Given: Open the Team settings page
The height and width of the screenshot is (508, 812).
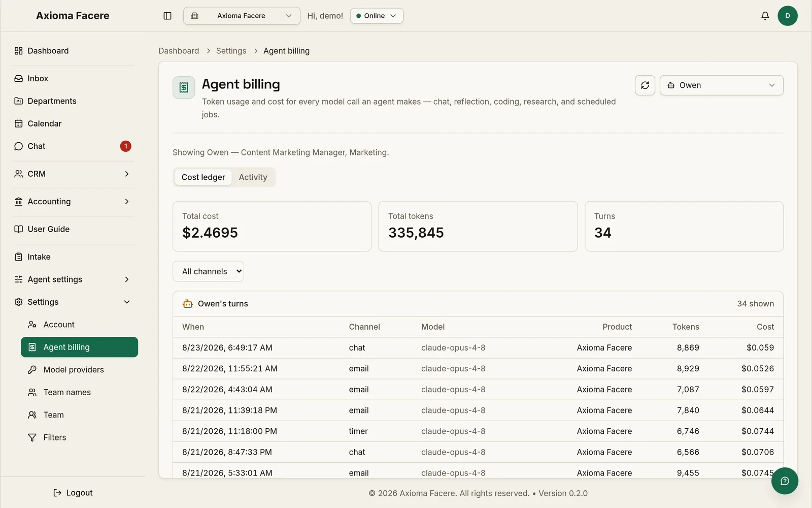Looking at the screenshot, I should coord(79,415).
